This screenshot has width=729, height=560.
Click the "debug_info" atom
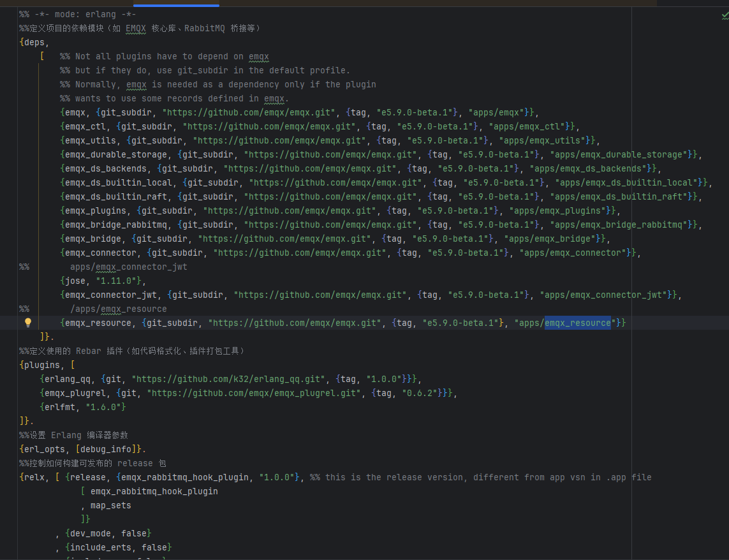point(106,449)
